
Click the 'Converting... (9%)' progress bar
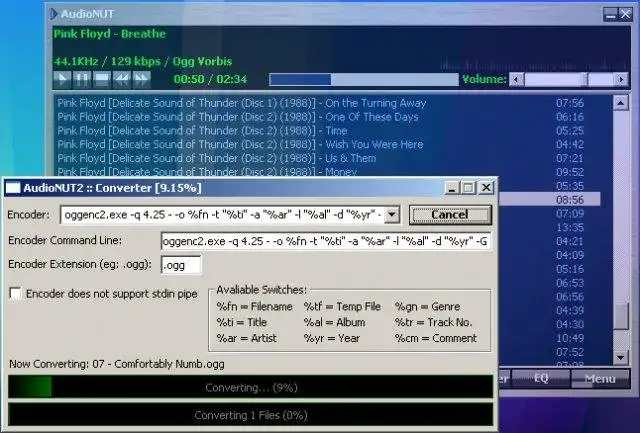251,387
